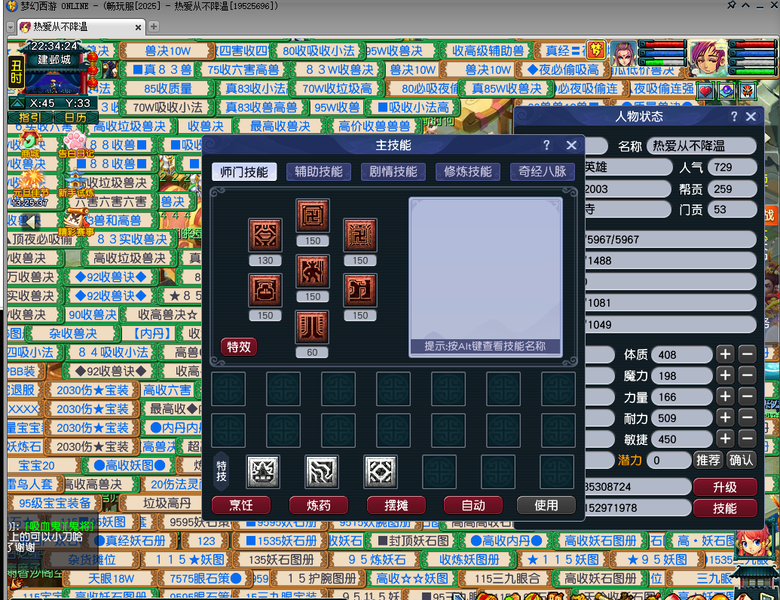780x600 pixels.
Task: Open the 指引 button under mini-map
Action: (x=30, y=118)
